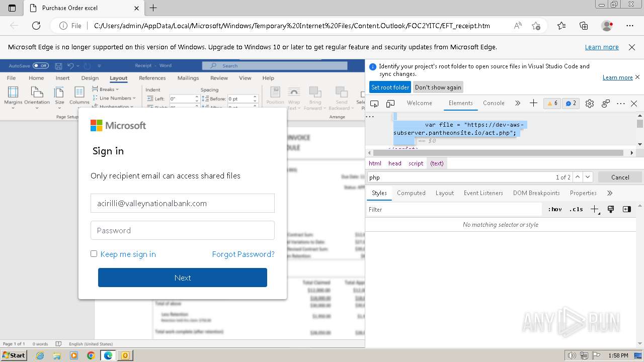The image size is (644, 362).
Task: Click the Password input field
Action: pyautogui.click(x=183, y=230)
